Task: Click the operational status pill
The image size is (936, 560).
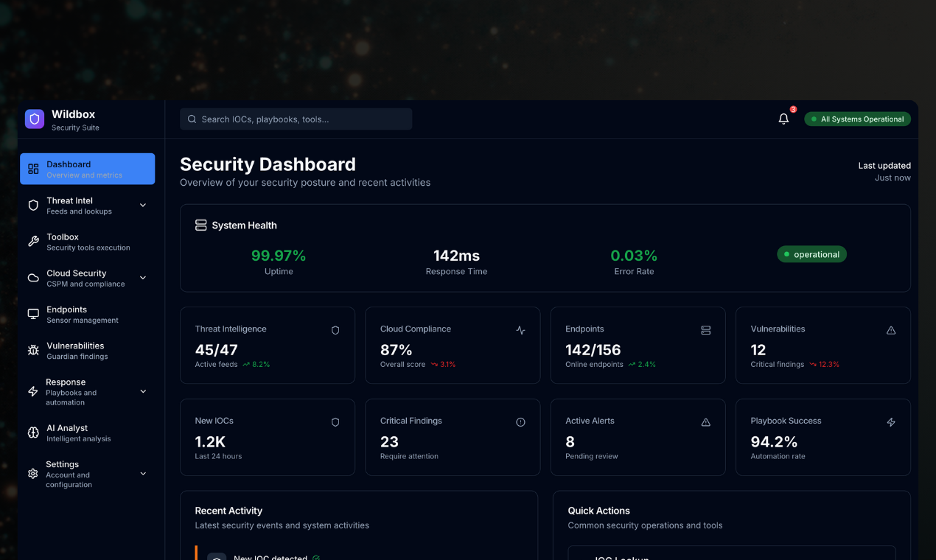Action: pyautogui.click(x=811, y=254)
